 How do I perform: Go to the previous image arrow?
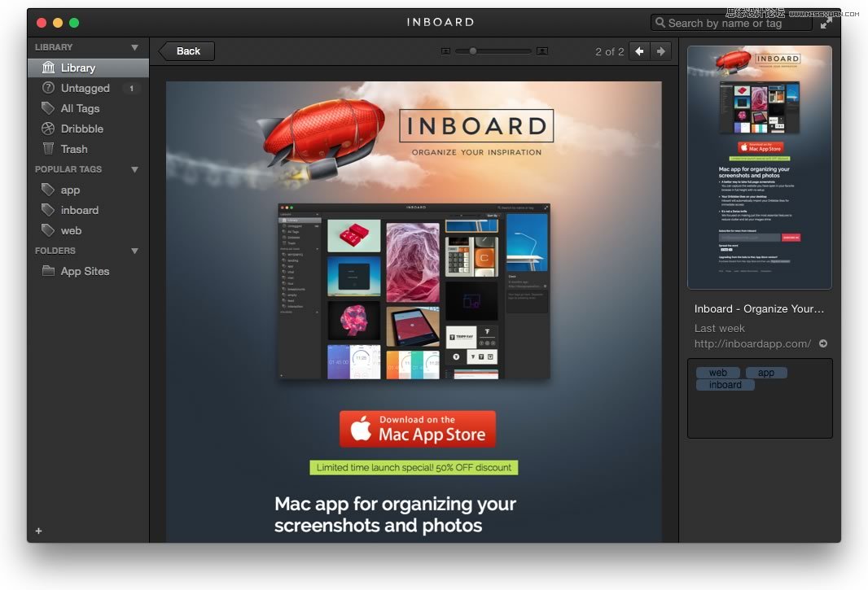(639, 51)
